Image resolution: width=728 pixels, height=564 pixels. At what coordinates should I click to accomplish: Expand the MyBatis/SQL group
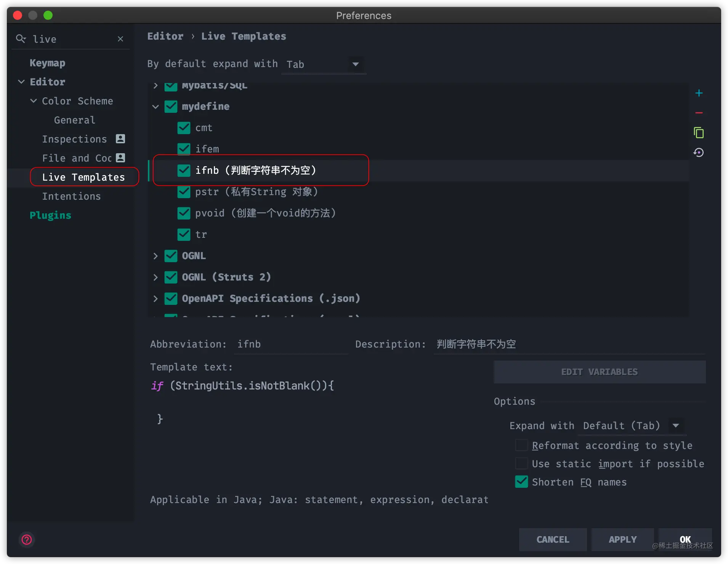156,86
